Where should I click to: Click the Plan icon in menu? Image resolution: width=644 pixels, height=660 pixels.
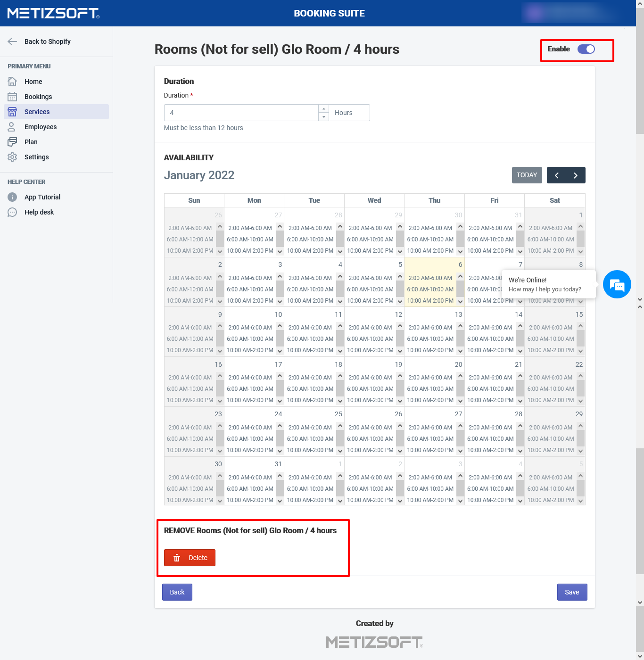point(12,142)
